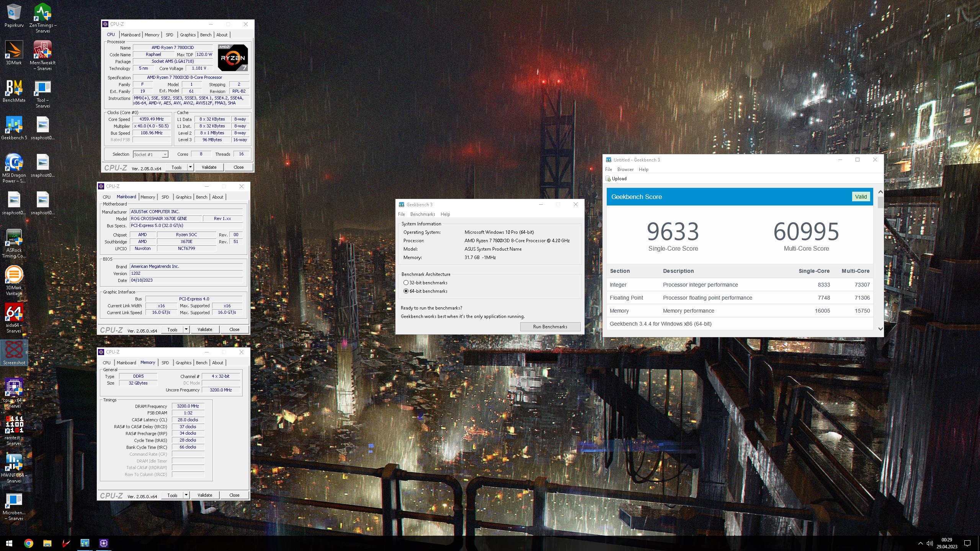Click scroll down arrow in Geekbench results

tap(880, 329)
